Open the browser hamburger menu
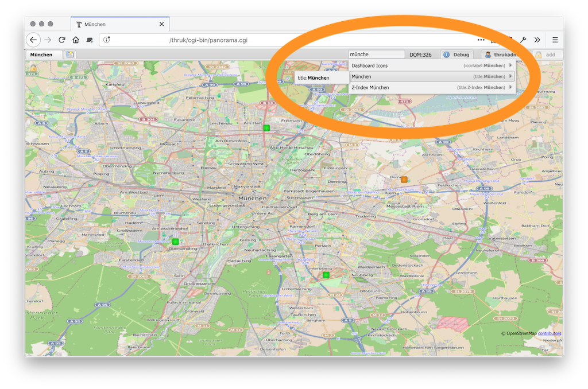 coord(555,40)
